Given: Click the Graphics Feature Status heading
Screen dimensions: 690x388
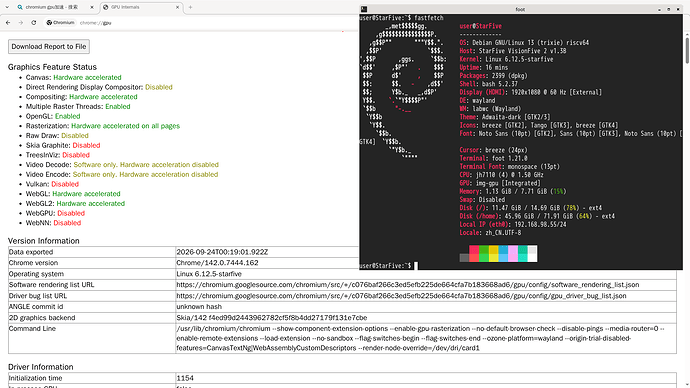Looking at the screenshot, I should (52, 67).
